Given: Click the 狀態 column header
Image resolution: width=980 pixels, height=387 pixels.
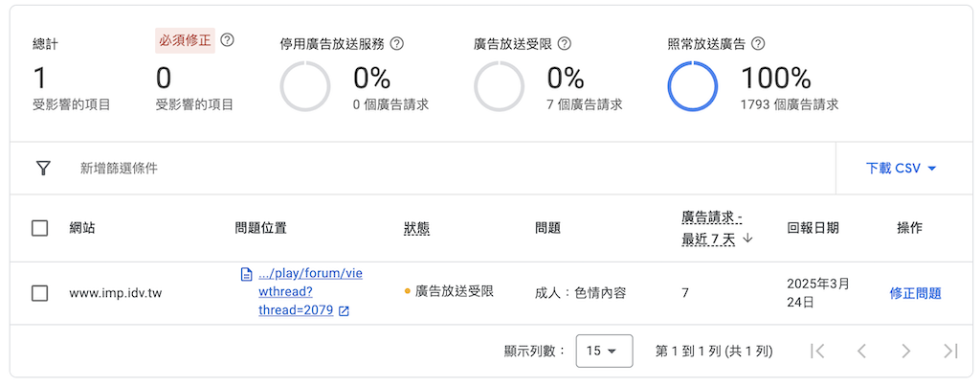Looking at the screenshot, I should pos(416,228).
